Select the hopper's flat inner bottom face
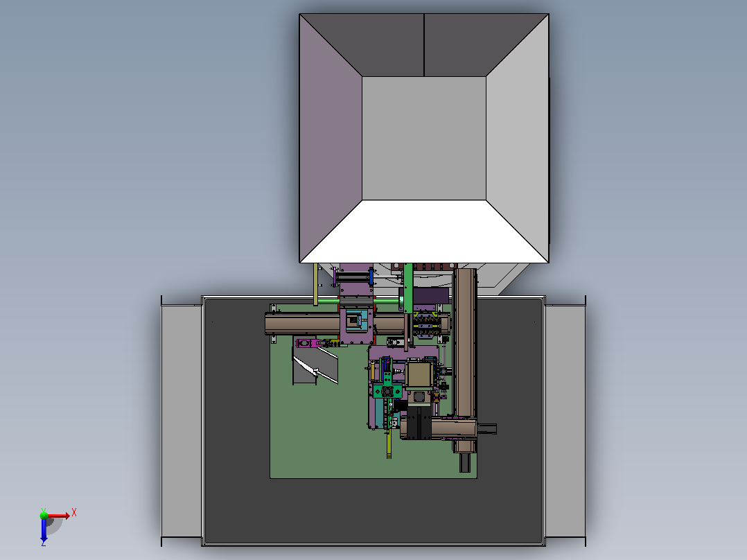 click(x=424, y=138)
